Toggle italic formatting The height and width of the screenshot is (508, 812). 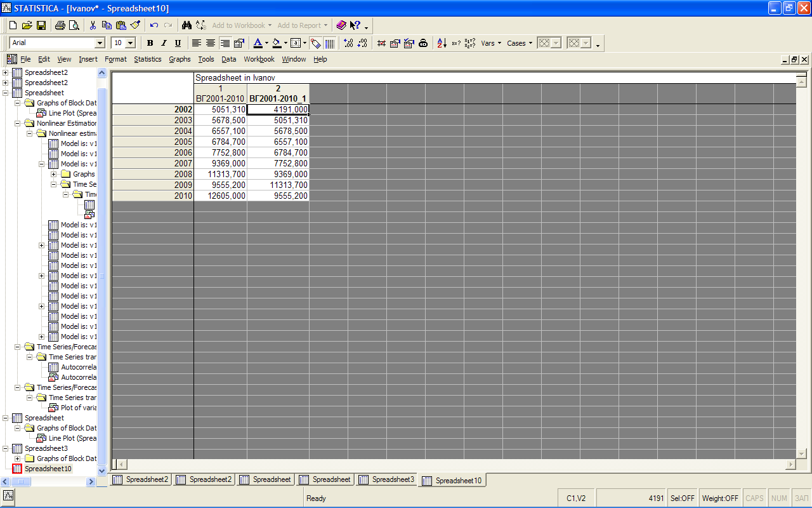pyautogui.click(x=164, y=43)
